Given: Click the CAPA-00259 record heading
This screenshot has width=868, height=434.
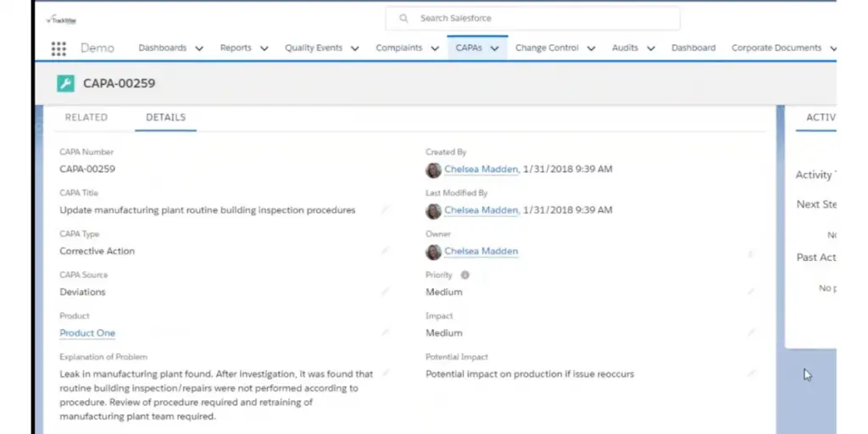Looking at the screenshot, I should click(119, 84).
